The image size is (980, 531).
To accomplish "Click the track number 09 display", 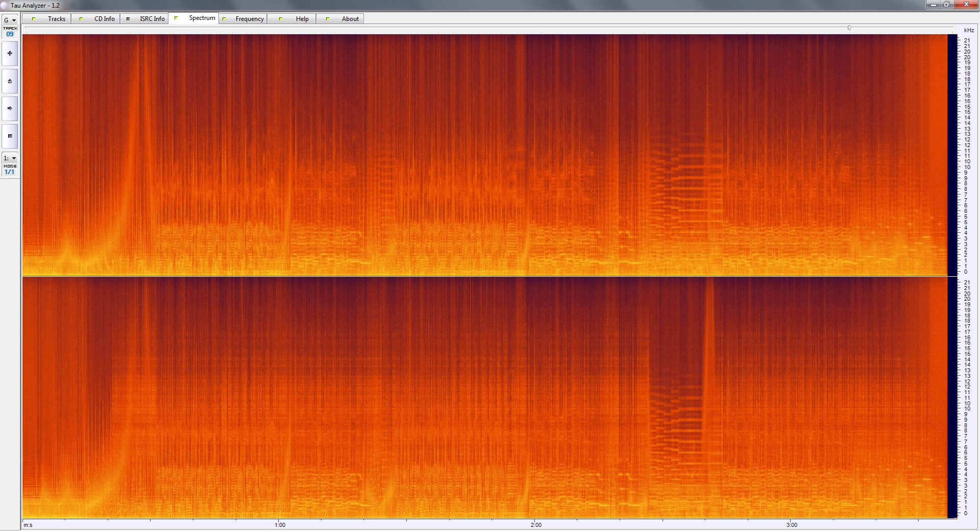I will (10, 34).
